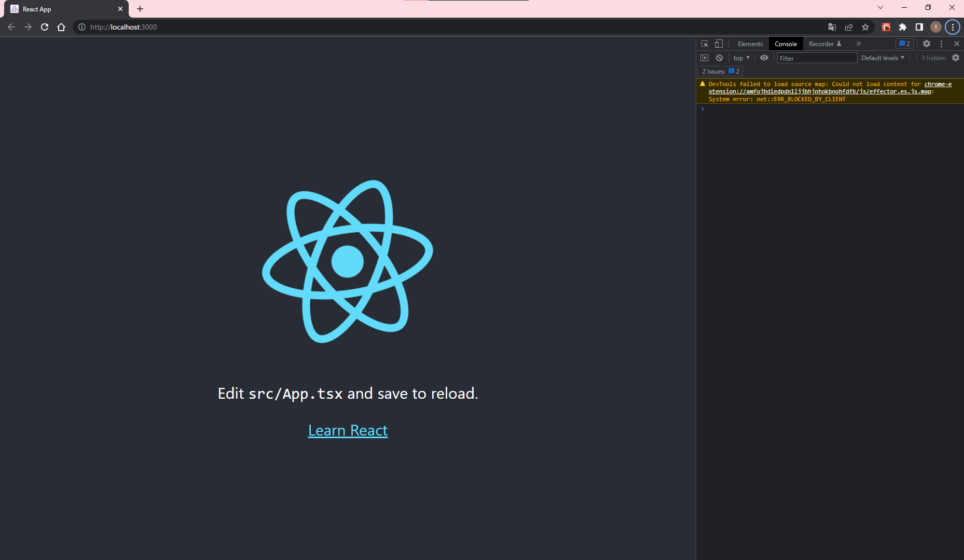964x560 pixels.
Task: Open the 2 Issues button
Action: (x=720, y=71)
